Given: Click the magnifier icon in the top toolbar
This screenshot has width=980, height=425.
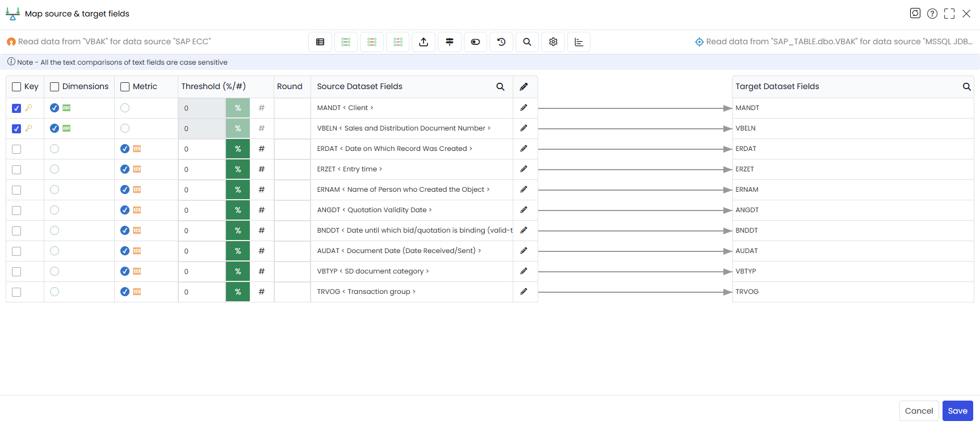Looking at the screenshot, I should pyautogui.click(x=527, y=42).
